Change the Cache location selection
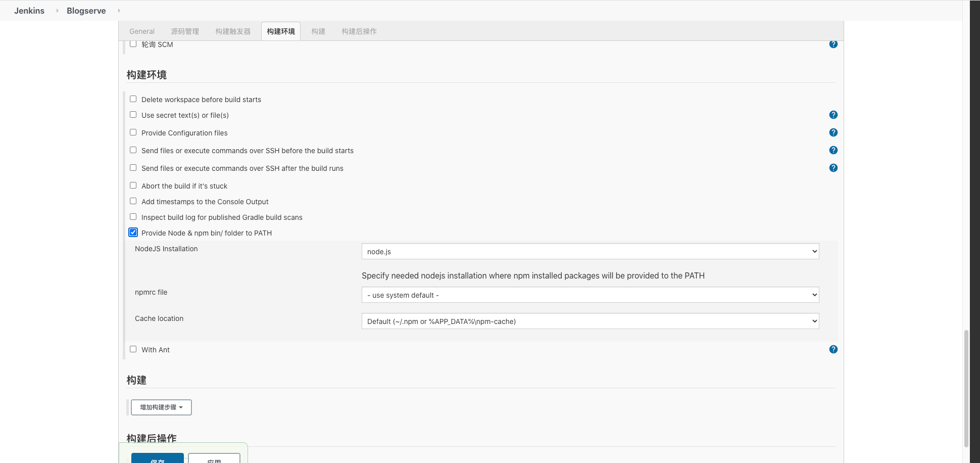980x463 pixels. (590, 320)
